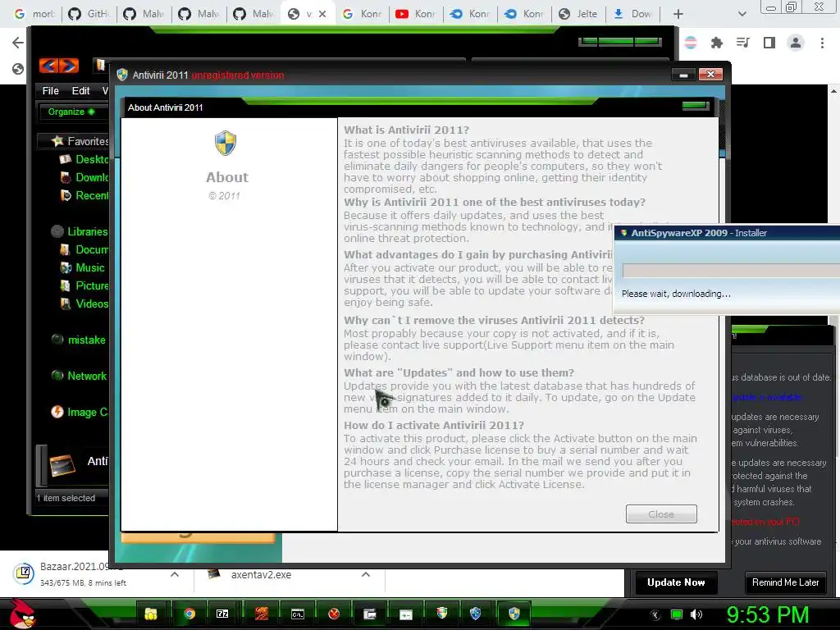Open command prompt taskbar icon
The height and width of the screenshot is (630, 840).
click(x=297, y=614)
